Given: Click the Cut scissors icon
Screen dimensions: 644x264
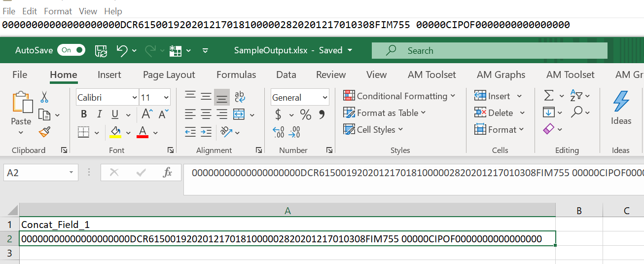Looking at the screenshot, I should [x=44, y=97].
